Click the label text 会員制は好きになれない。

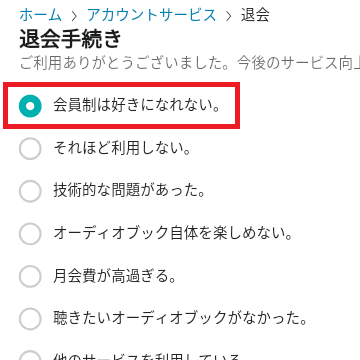click(x=137, y=106)
